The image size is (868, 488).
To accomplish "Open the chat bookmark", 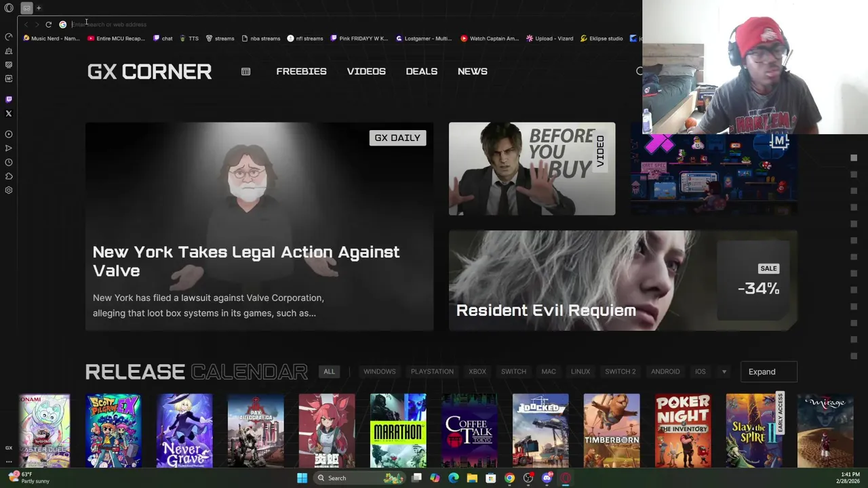I will [x=163, y=39].
